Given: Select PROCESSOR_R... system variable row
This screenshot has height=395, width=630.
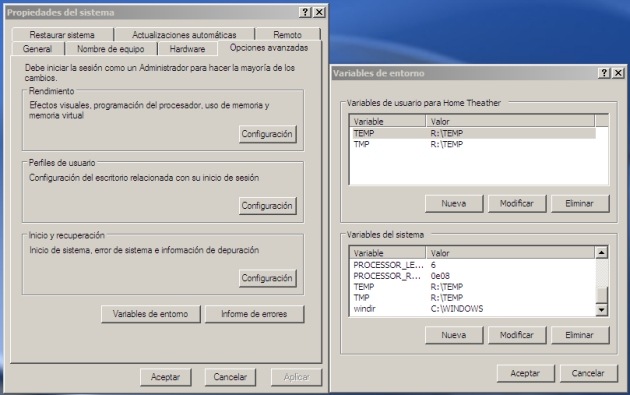Looking at the screenshot, I should point(473,276).
